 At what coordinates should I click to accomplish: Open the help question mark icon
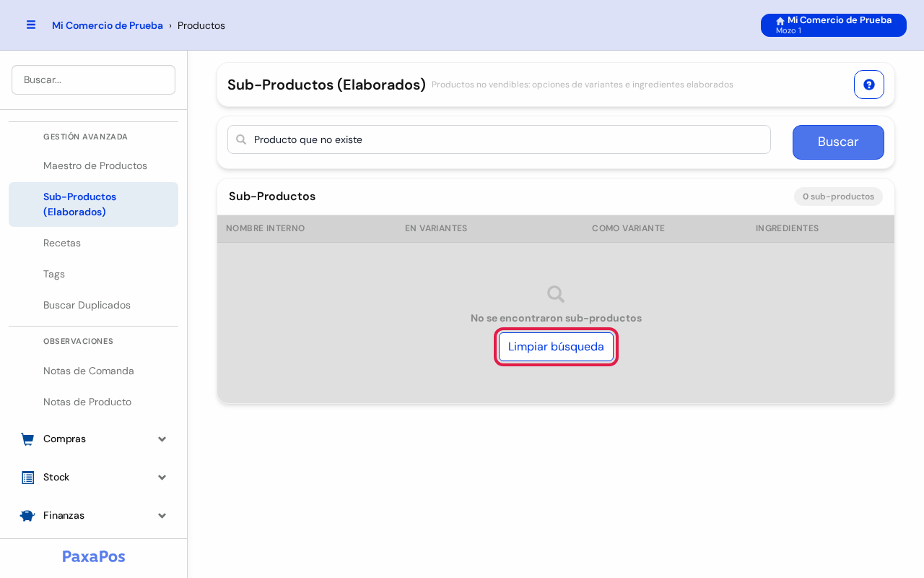tap(869, 85)
